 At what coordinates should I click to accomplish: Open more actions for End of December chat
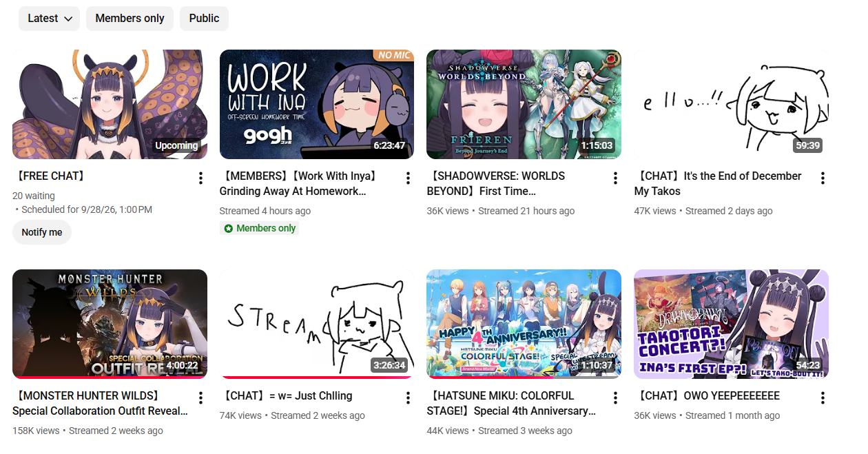point(823,178)
